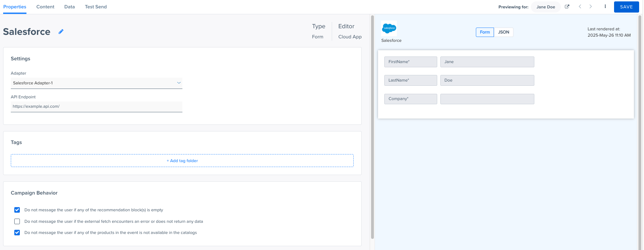Click the LastName* label field
Screen dimensions: 644x250
click(411, 80)
